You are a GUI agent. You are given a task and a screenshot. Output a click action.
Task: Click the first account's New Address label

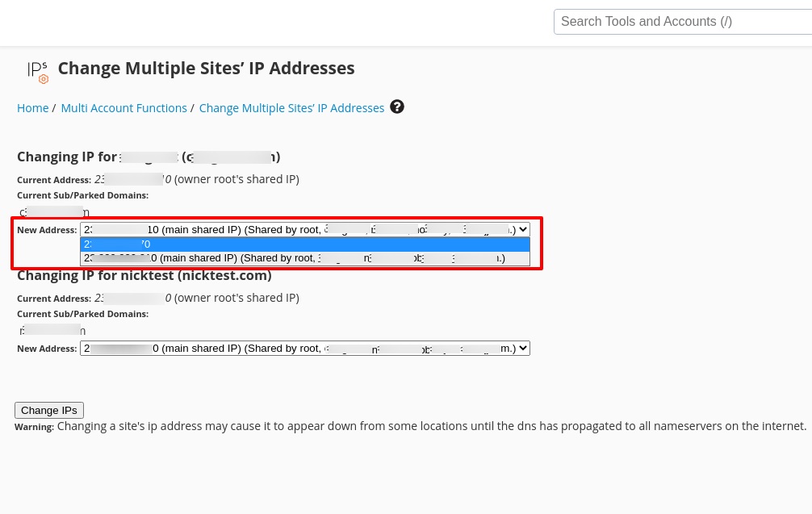[47, 230]
